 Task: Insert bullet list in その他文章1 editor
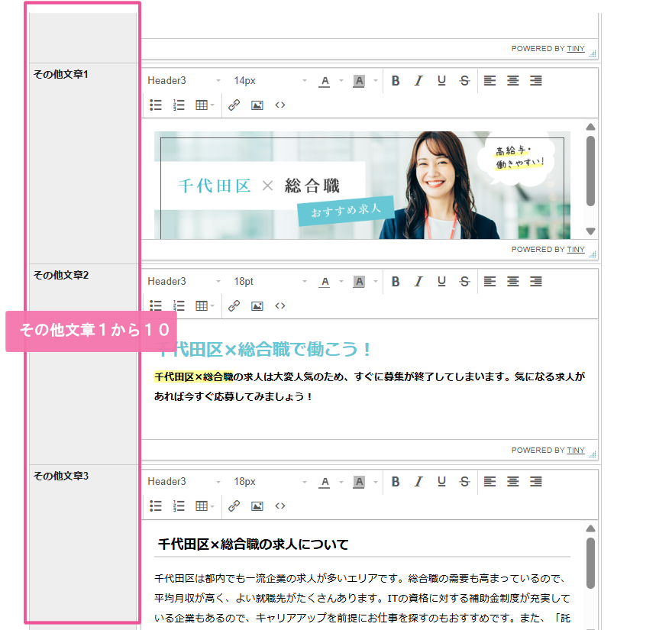pyautogui.click(x=156, y=105)
